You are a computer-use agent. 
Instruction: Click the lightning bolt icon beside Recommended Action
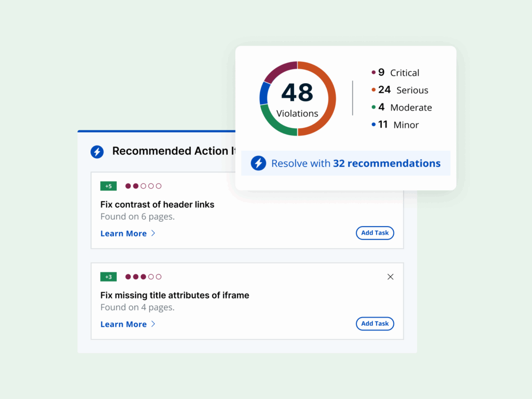pos(97,152)
